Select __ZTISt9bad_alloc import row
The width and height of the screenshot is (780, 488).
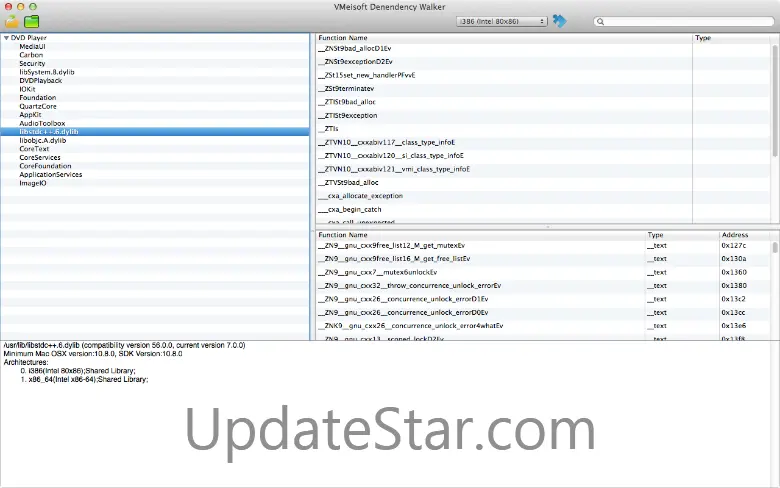coord(543,102)
